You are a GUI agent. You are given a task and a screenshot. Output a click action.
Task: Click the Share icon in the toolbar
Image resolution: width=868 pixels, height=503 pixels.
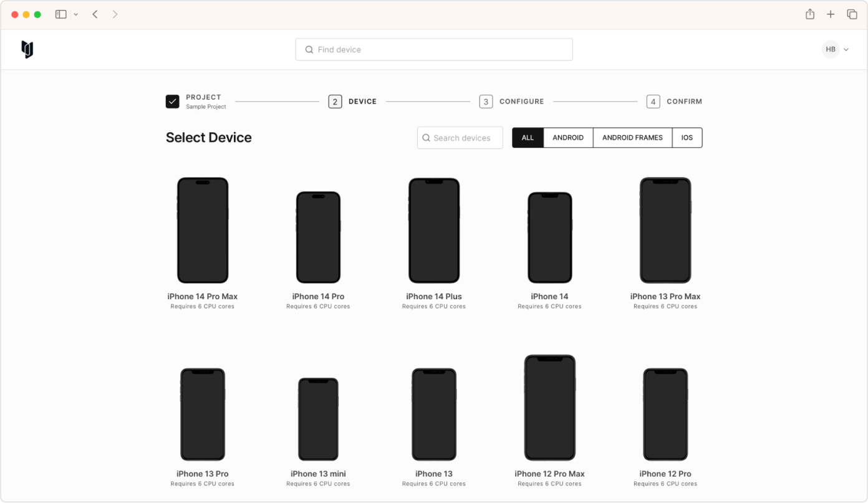[x=810, y=14]
